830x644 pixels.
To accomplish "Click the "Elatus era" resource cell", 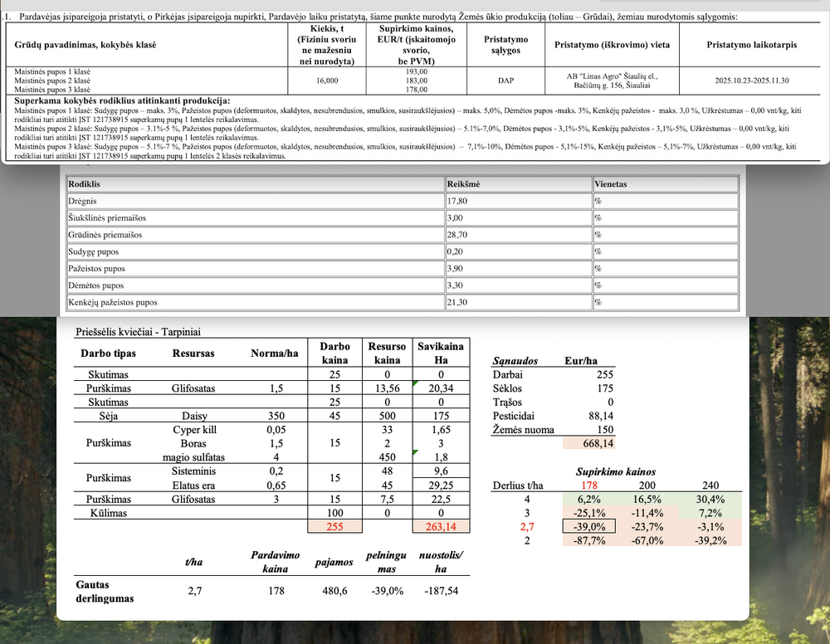I will click(193, 485).
